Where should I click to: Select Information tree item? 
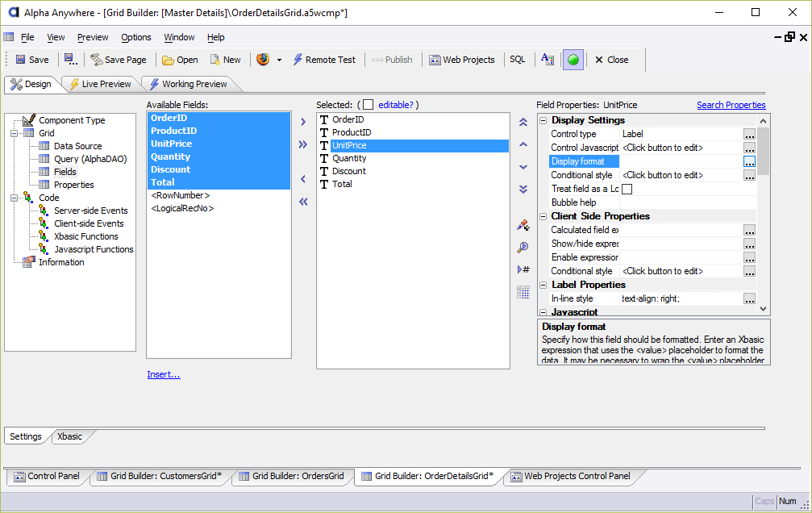[61, 262]
